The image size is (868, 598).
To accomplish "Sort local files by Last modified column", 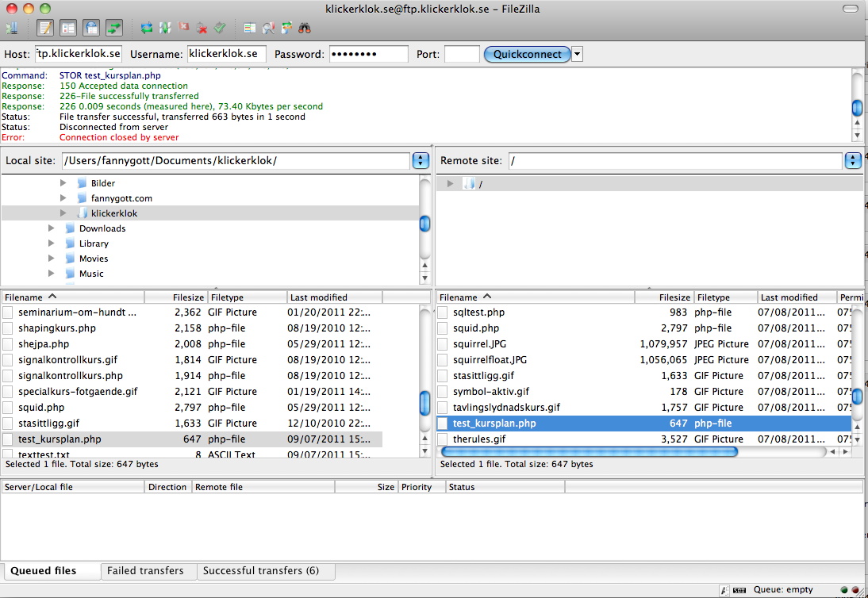I will click(x=334, y=297).
